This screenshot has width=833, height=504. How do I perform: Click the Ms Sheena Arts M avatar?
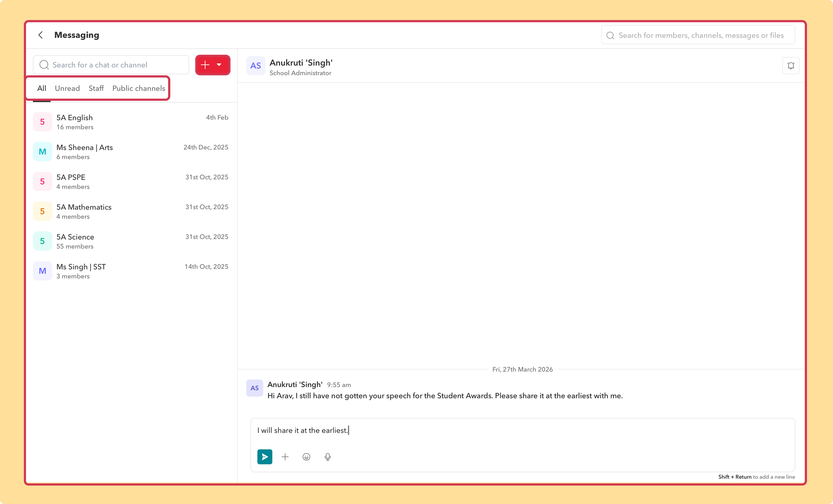(42, 152)
